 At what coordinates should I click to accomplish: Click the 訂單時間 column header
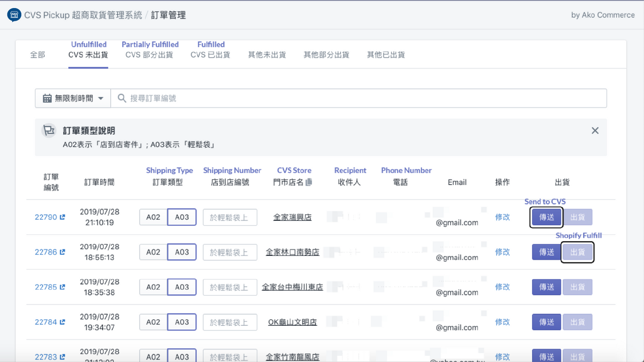point(100,182)
